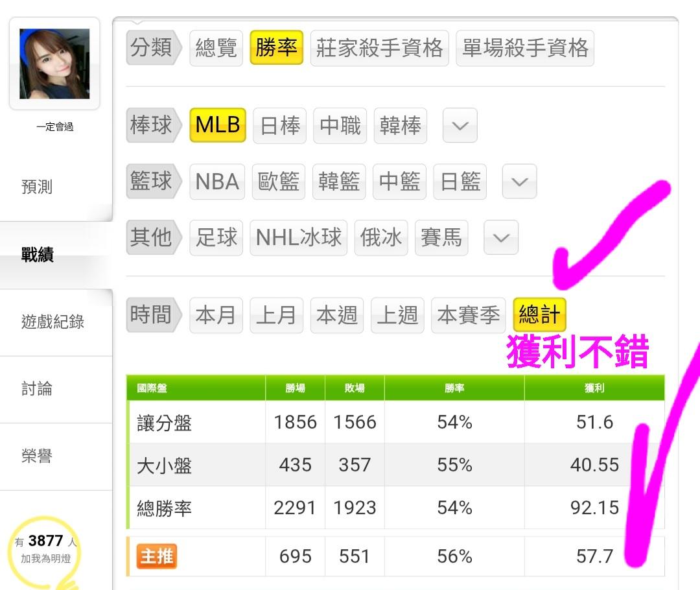
Task: Select the 足球 sport filter
Action: click(x=216, y=237)
